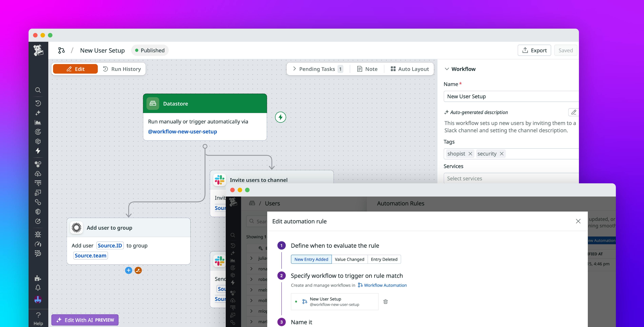Click the green lightning trigger icon beside Datastore

tap(280, 117)
